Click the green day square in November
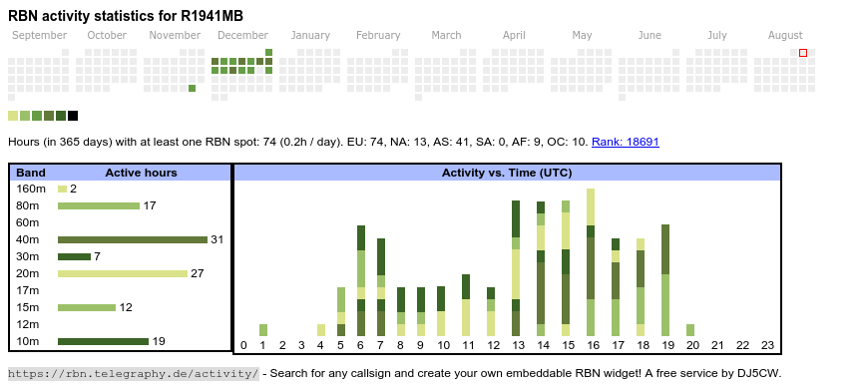 coord(193,88)
